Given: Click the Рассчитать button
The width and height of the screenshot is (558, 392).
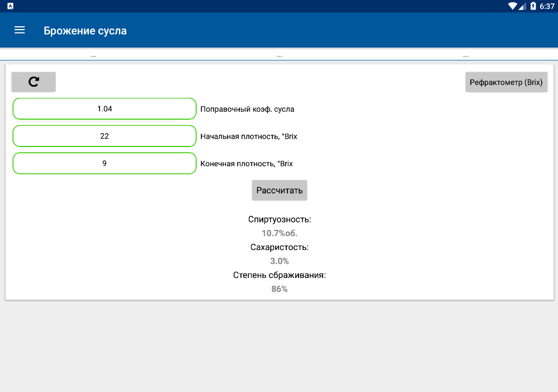Looking at the screenshot, I should coord(280,190).
